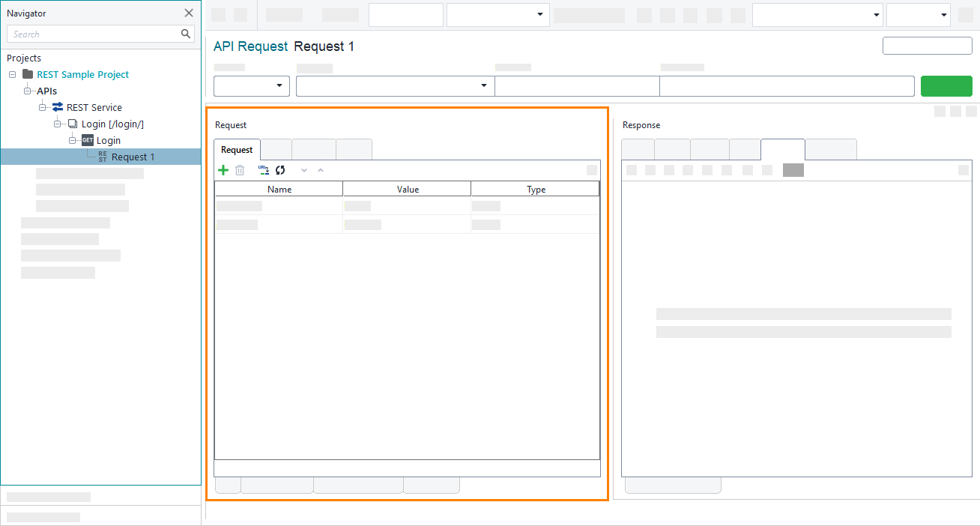
Task: Collapse the REST Sample Project node
Action: (11, 74)
